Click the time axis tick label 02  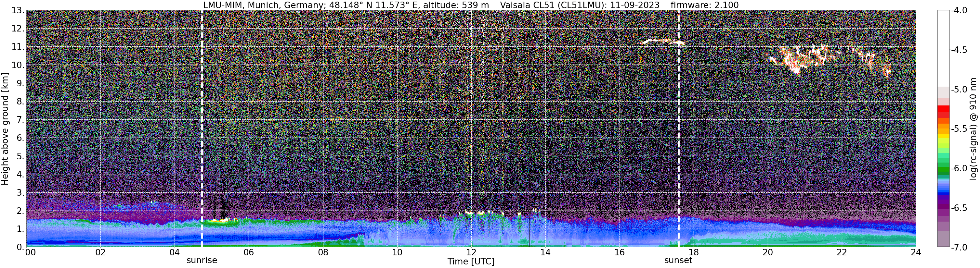tap(100, 252)
